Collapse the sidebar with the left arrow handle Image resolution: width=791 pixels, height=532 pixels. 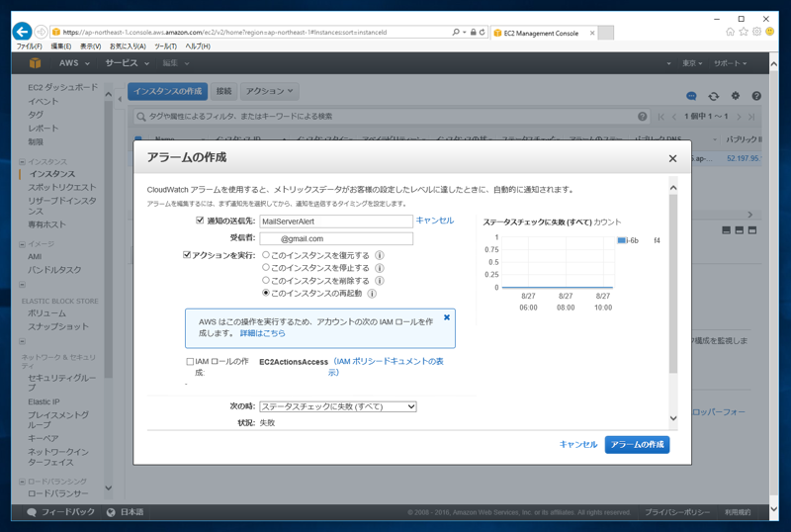pyautogui.click(x=120, y=99)
